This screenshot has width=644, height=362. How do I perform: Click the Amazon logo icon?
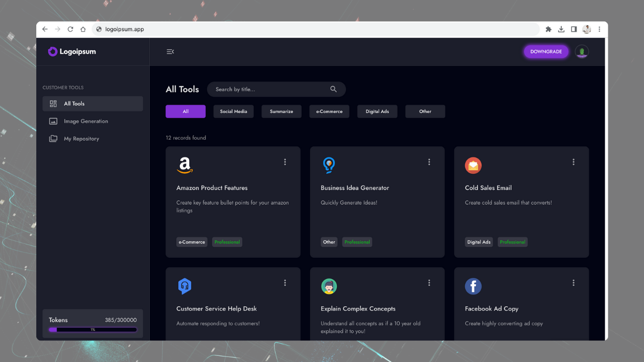coord(185,165)
